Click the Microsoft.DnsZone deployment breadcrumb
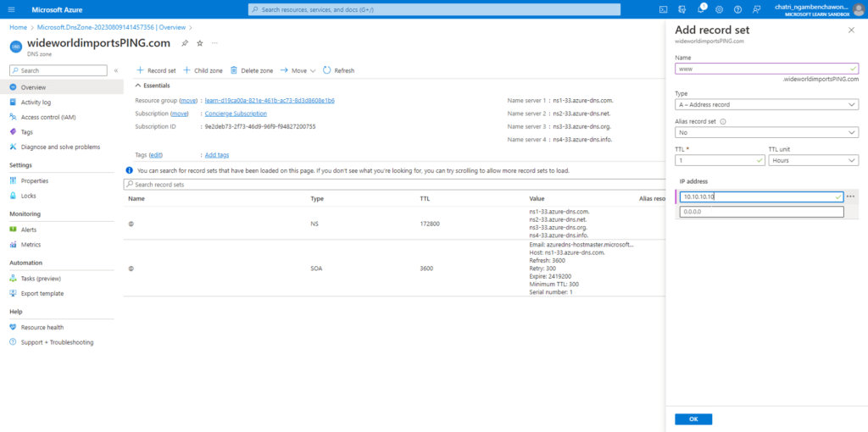Image resolution: width=868 pixels, height=432 pixels. [x=113, y=27]
